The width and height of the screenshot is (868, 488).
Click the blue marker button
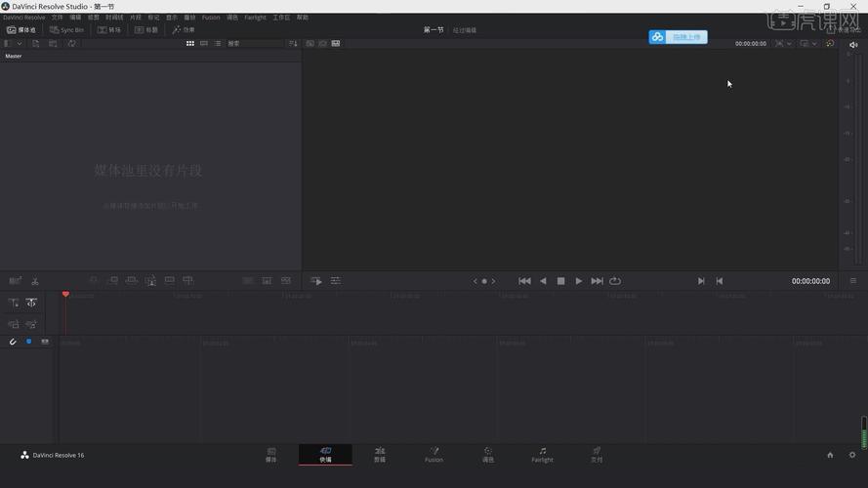28,342
